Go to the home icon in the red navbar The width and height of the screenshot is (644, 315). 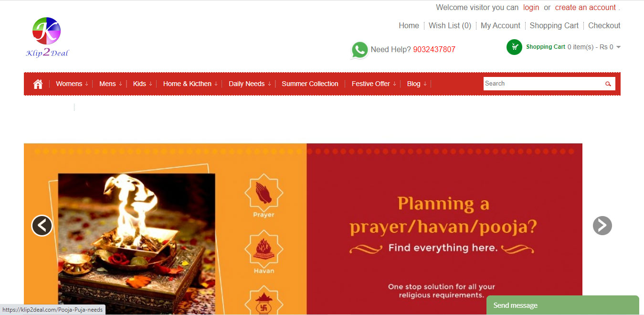tap(38, 84)
